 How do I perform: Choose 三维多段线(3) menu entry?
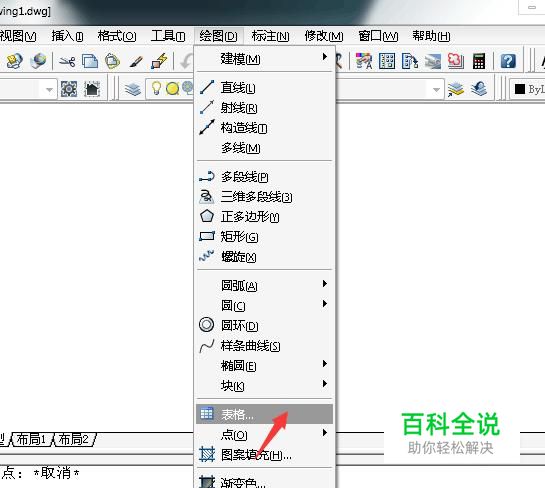[x=265, y=197]
